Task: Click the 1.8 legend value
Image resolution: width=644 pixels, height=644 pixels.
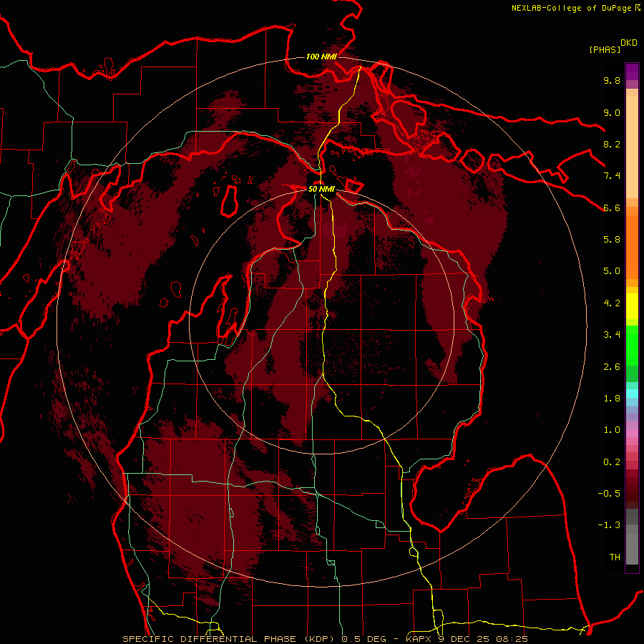Action: [612, 399]
